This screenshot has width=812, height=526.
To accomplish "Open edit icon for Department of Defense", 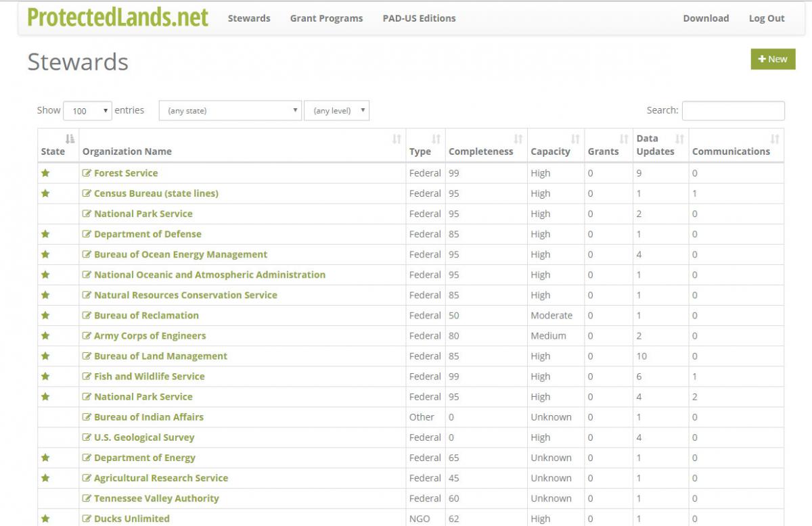I will coord(87,234).
